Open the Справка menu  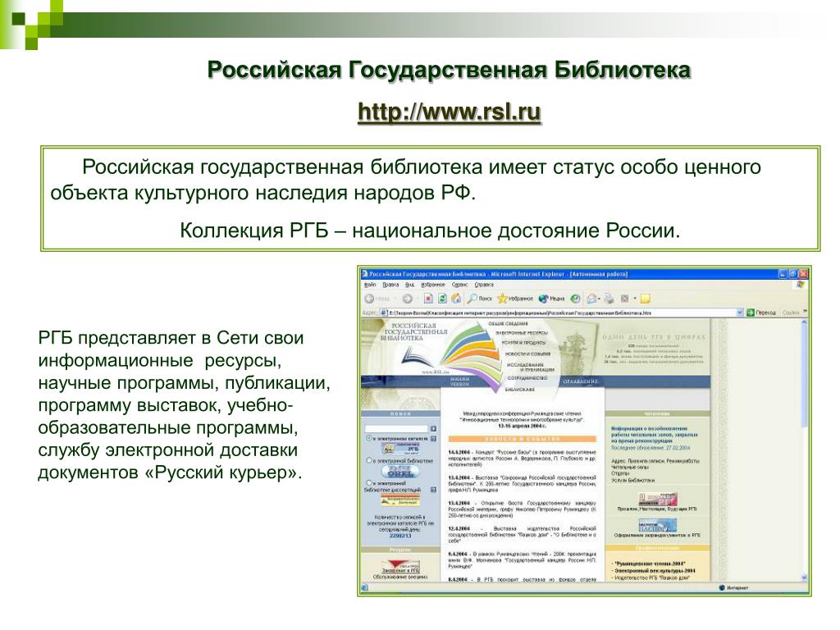[484, 285]
